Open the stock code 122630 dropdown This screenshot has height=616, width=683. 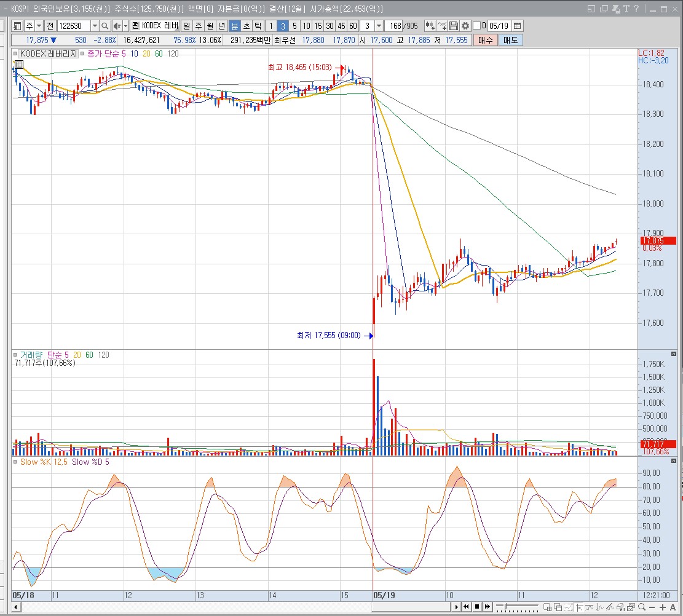(x=95, y=26)
